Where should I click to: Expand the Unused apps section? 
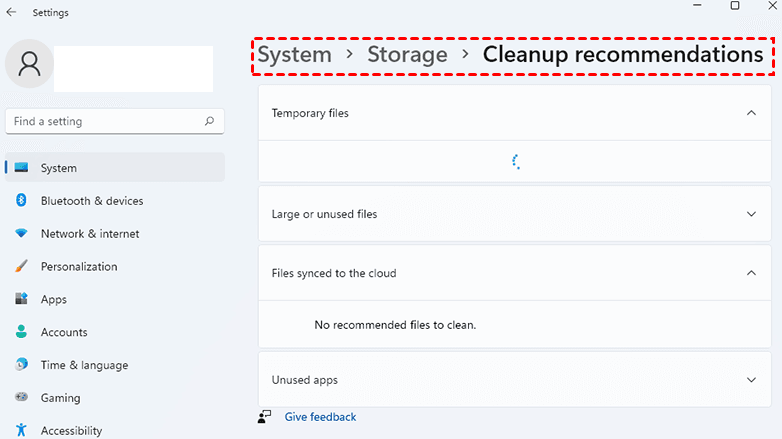752,380
